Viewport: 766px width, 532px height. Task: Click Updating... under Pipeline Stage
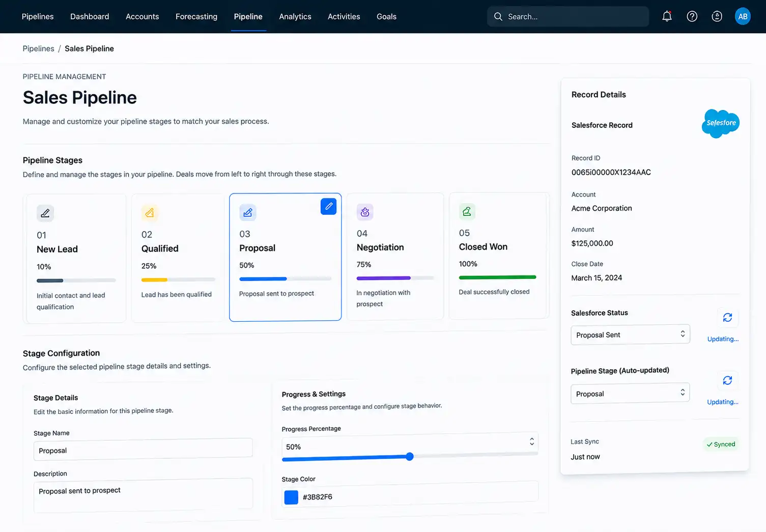click(x=723, y=402)
